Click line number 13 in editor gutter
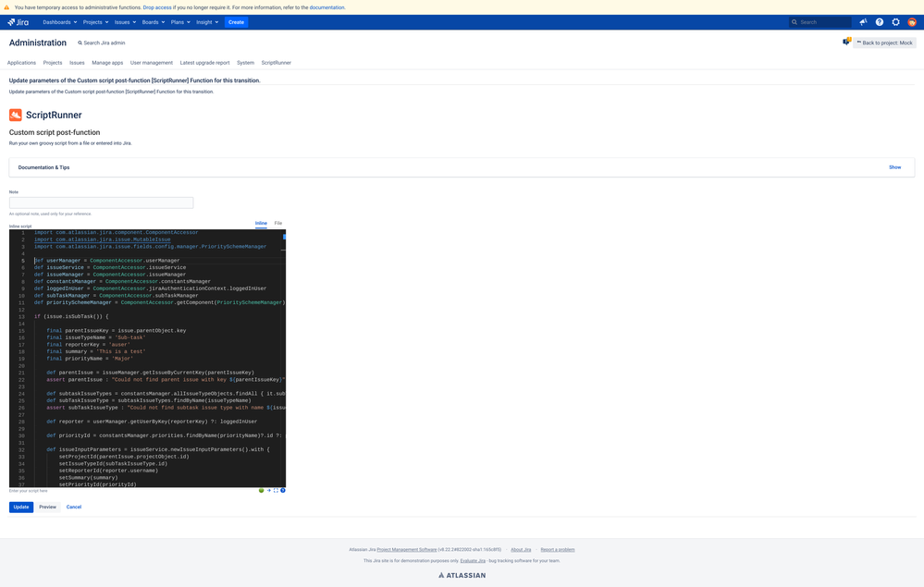924x587 pixels. point(21,317)
